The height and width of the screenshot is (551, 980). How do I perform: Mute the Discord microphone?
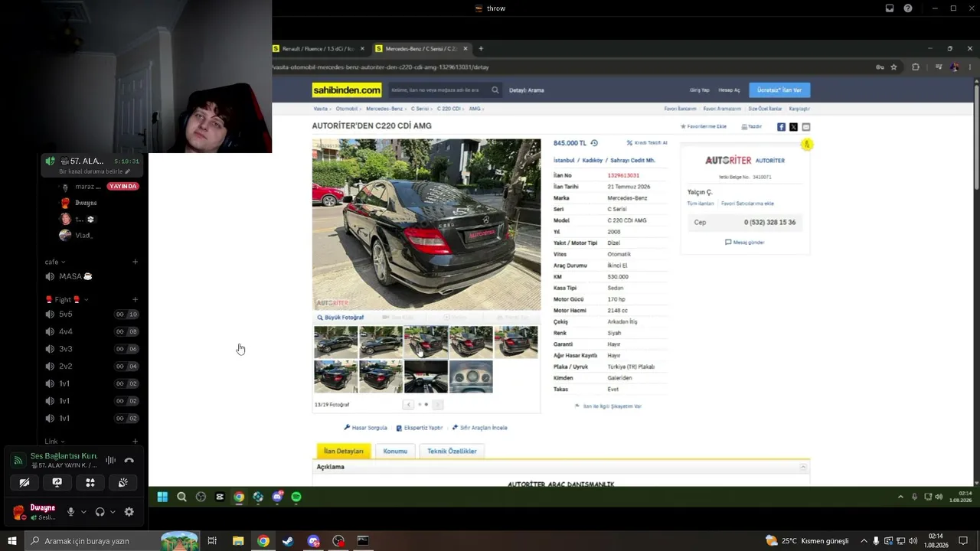(71, 512)
